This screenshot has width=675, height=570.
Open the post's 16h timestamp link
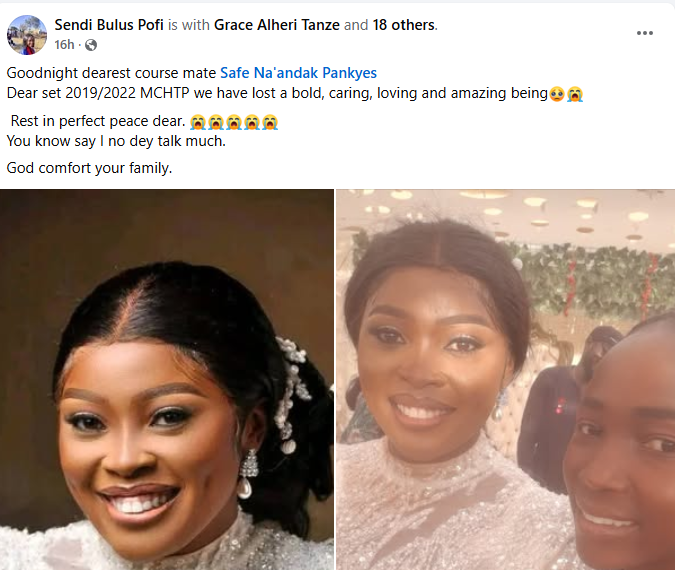(x=64, y=45)
